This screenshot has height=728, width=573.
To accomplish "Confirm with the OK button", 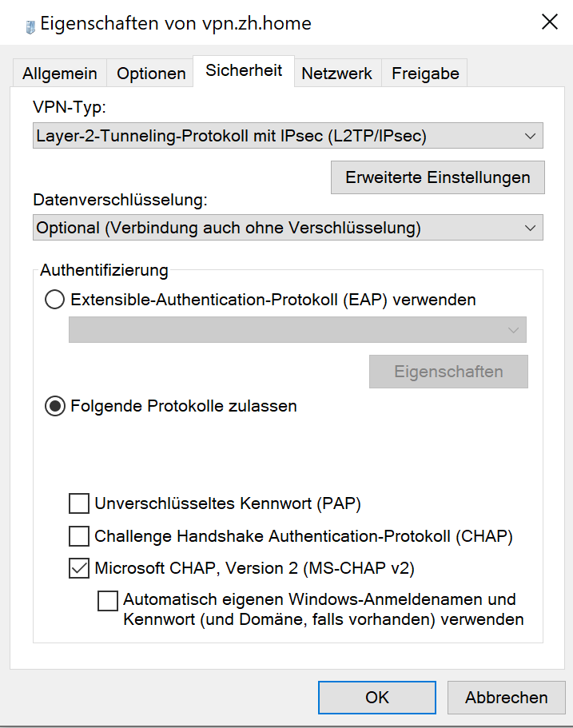I will [376, 697].
